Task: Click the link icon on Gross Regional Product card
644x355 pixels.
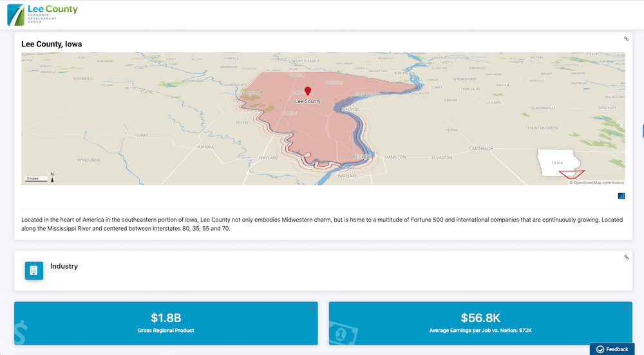Action: (x=312, y=308)
